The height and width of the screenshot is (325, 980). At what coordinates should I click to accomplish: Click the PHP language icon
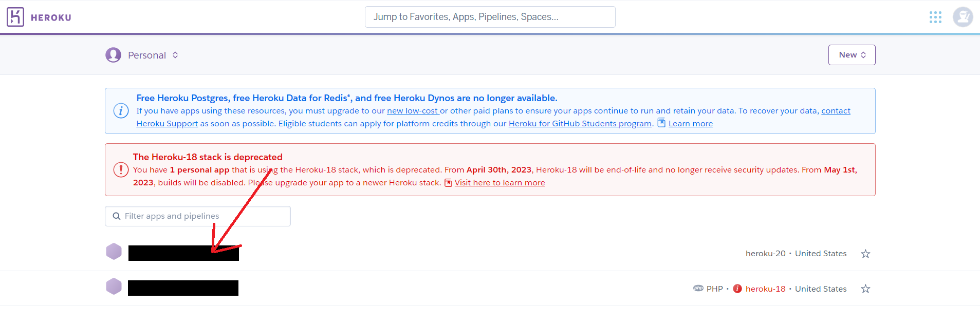pyautogui.click(x=698, y=289)
